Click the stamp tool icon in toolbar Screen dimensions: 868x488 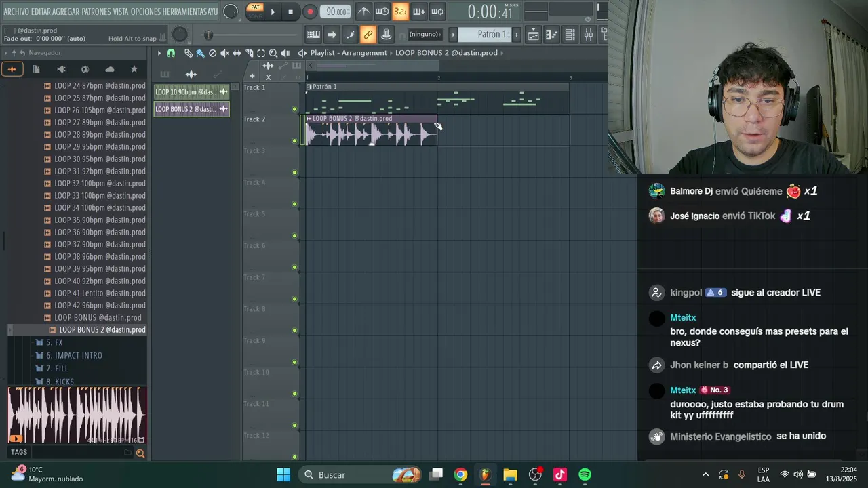pyautogui.click(x=386, y=35)
